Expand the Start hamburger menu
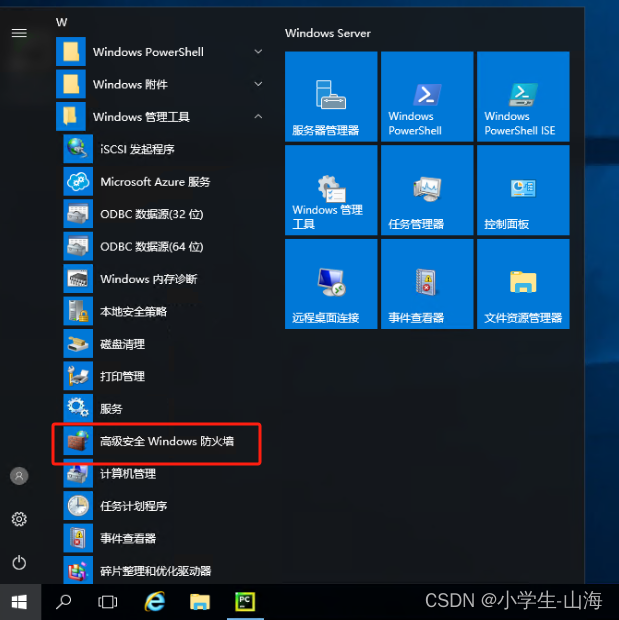619x620 pixels. click(19, 33)
